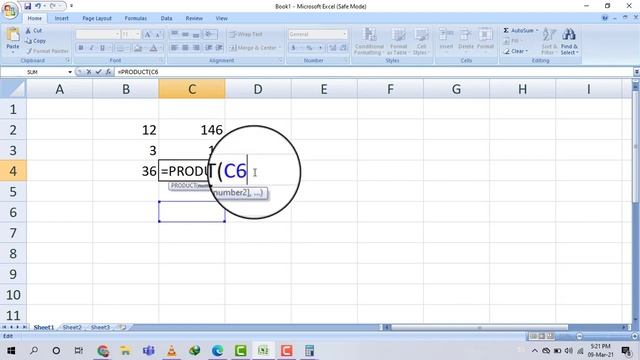The image size is (640, 360).
Task: Open the Font size dropdown
Action: pyautogui.click(x=138, y=34)
